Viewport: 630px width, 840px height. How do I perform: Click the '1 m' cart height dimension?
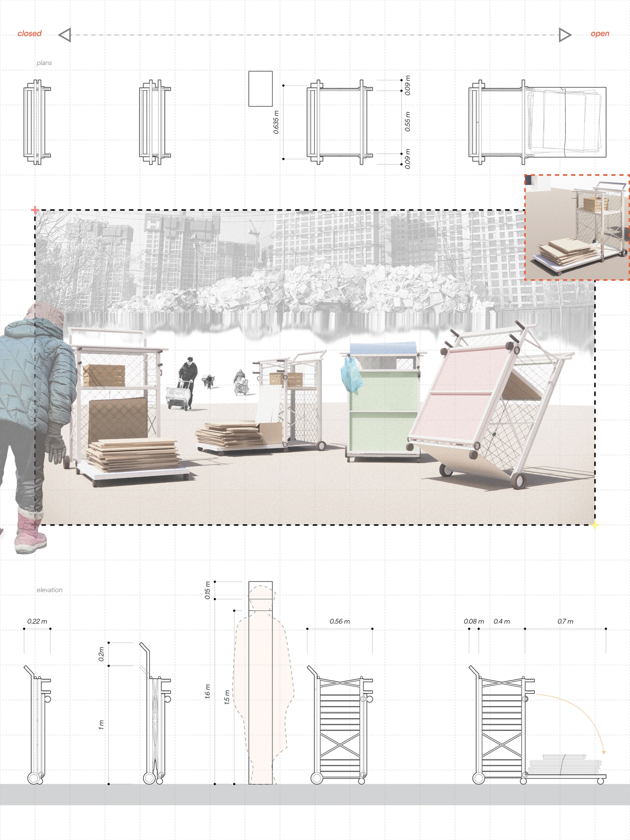(x=101, y=724)
